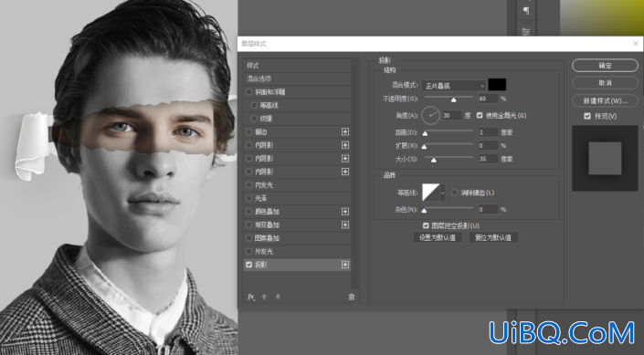Click plus icon next to 颜色叠加
This screenshot has height=355, width=644.
(345, 212)
